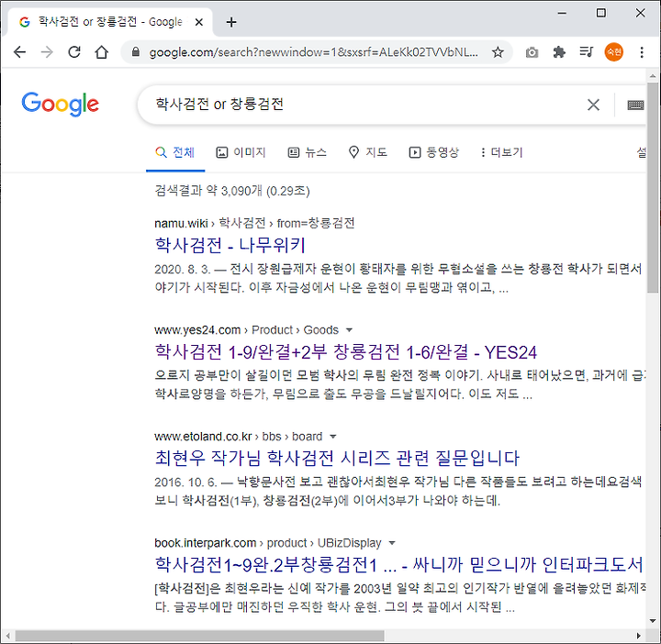The image size is (661, 644).
Task: Click the Google logo
Action: [60, 104]
